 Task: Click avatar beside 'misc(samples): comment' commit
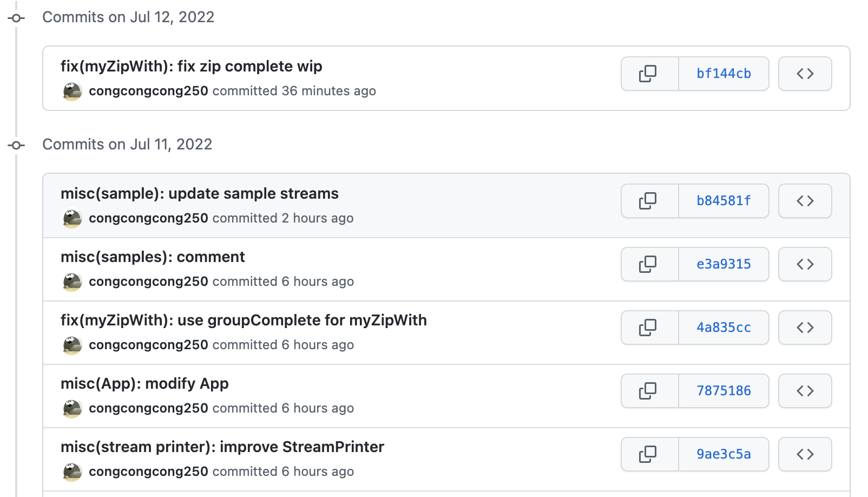tap(73, 282)
